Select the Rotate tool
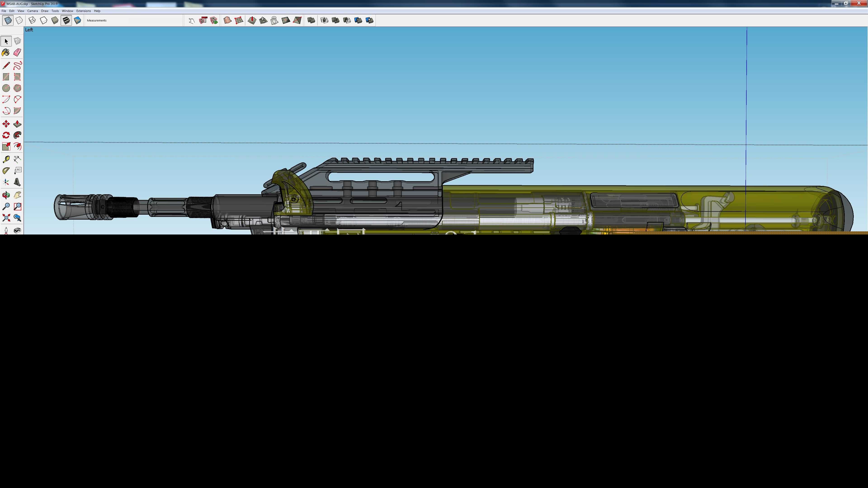 [6, 135]
